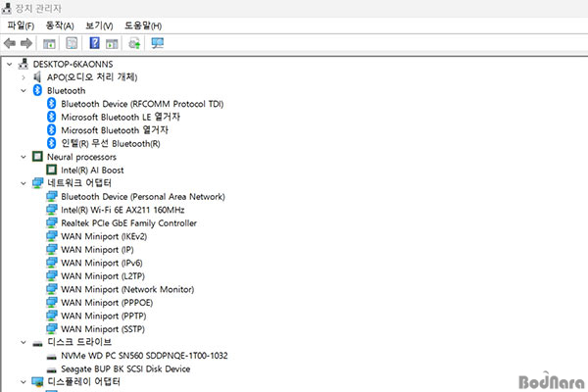Select the Intel(R) AI Boost device
588x392 pixels.
(92, 170)
